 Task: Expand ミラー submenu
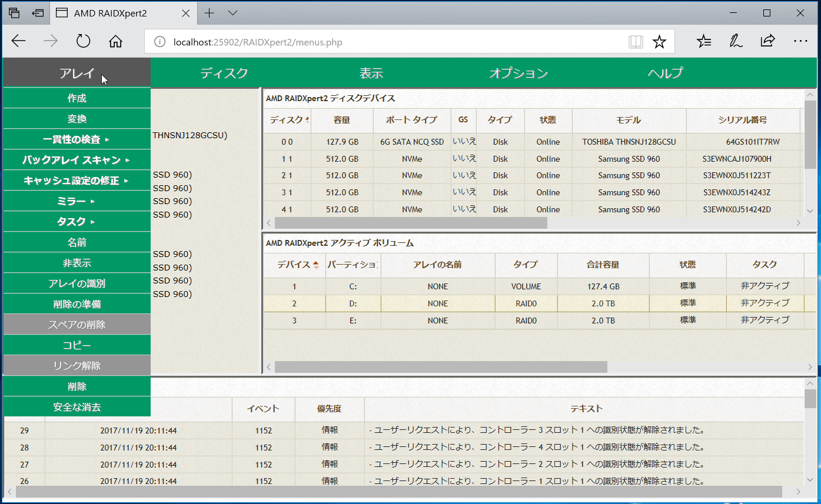(x=77, y=201)
